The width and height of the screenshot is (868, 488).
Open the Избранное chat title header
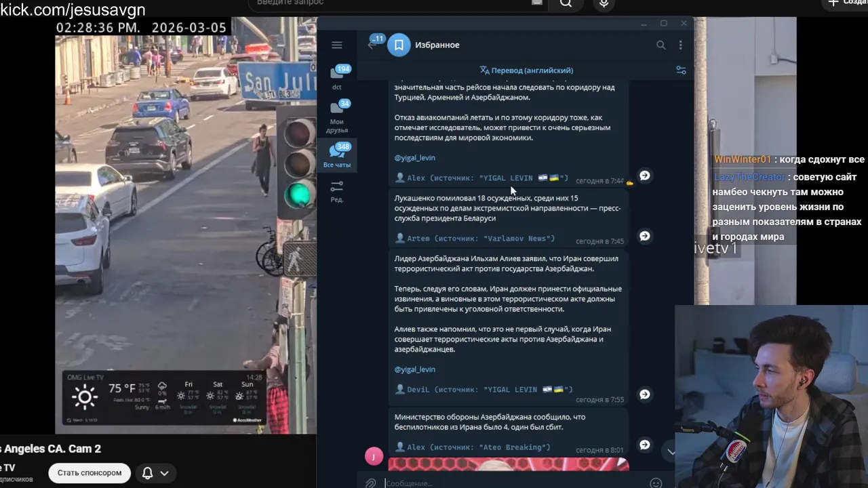tap(437, 45)
